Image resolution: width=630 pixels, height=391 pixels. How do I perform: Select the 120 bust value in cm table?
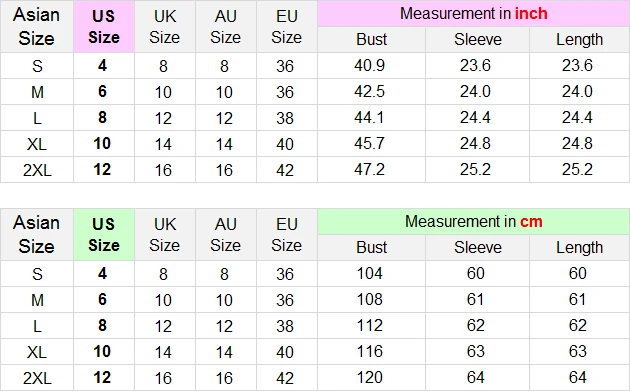pyautogui.click(x=369, y=377)
